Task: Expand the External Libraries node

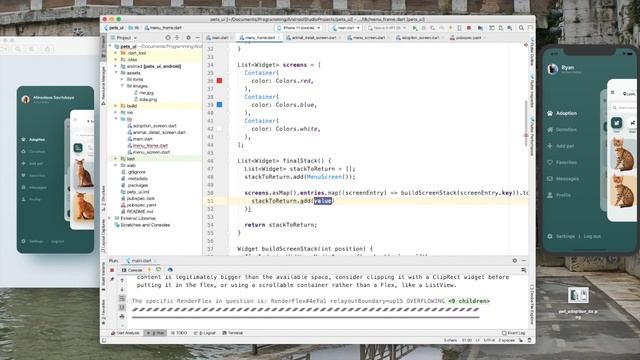Action: tap(110, 218)
